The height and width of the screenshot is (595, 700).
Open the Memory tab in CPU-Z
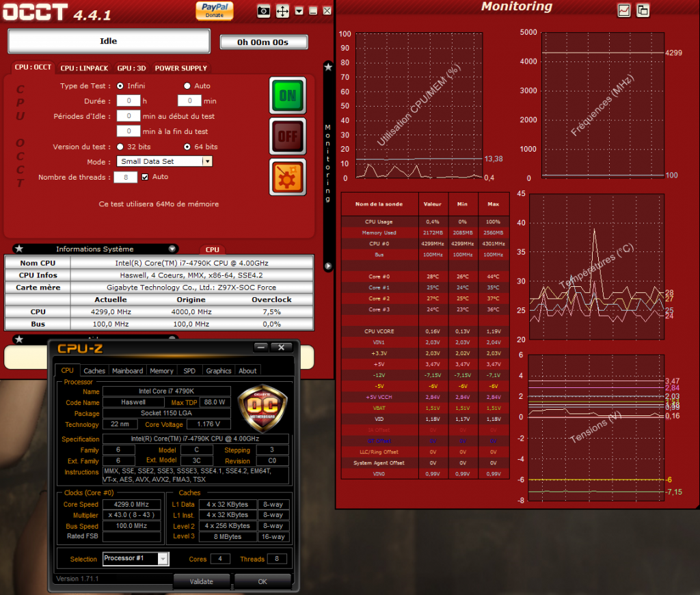(161, 371)
